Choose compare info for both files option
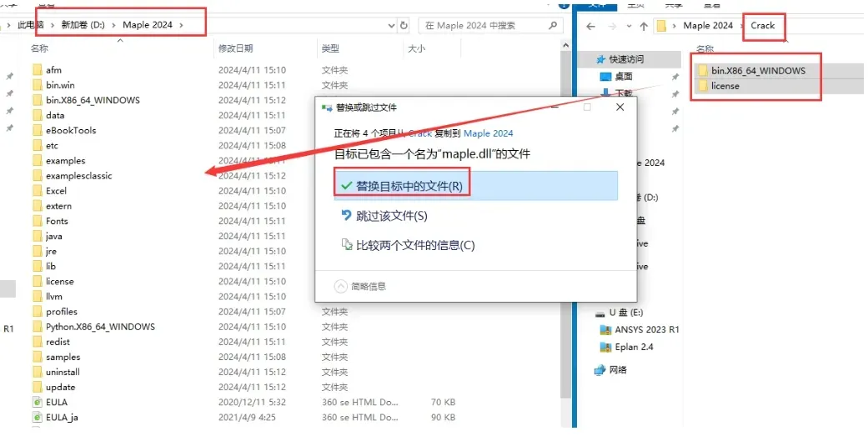 415,245
